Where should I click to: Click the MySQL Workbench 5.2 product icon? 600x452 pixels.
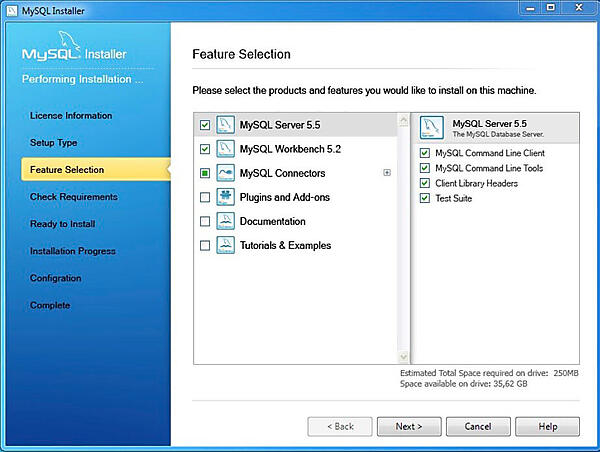[x=225, y=149]
